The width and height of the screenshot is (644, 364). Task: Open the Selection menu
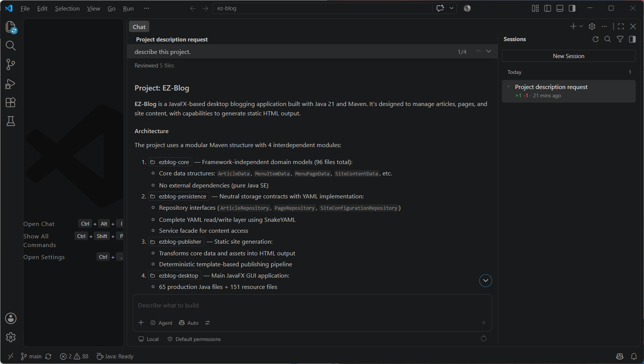[x=67, y=8]
